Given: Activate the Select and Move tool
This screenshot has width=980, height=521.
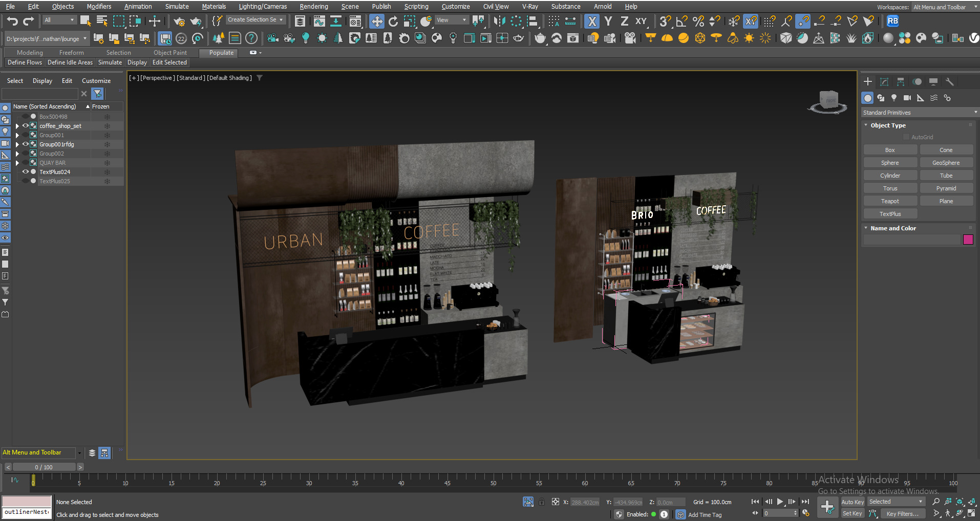Looking at the screenshot, I should tap(377, 21).
